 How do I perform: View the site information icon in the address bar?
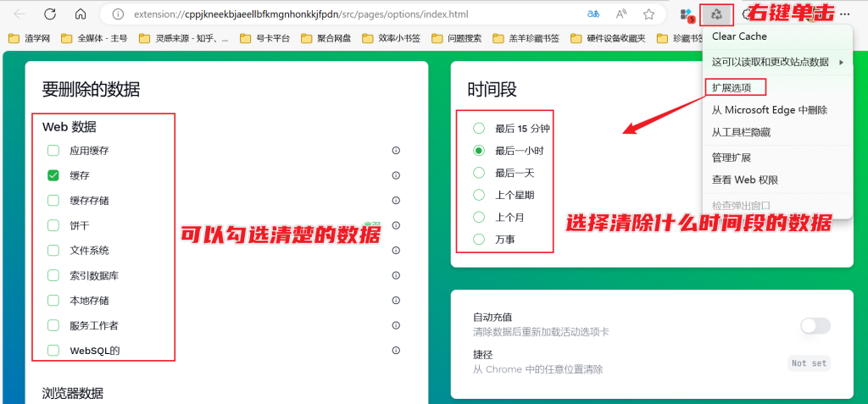tap(117, 14)
